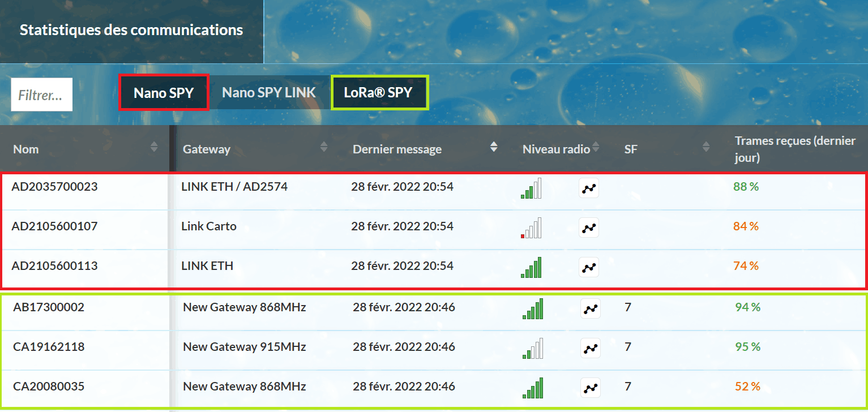Open history graph icon for AB17300002
This screenshot has height=412, width=868.
[591, 308]
